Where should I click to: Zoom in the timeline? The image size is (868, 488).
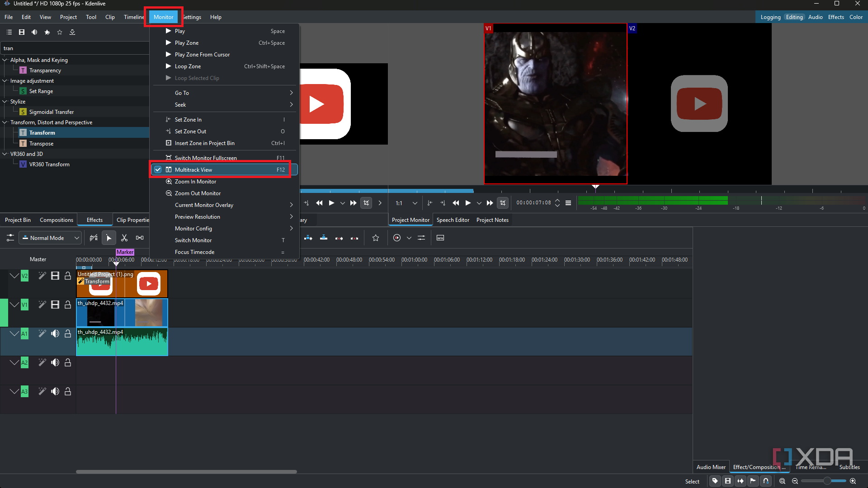click(x=853, y=481)
